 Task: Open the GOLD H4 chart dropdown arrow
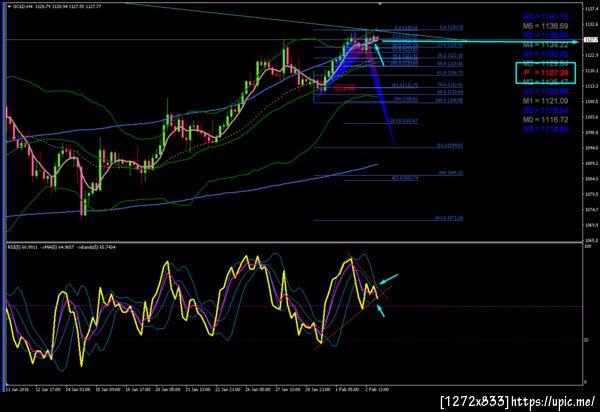point(9,7)
